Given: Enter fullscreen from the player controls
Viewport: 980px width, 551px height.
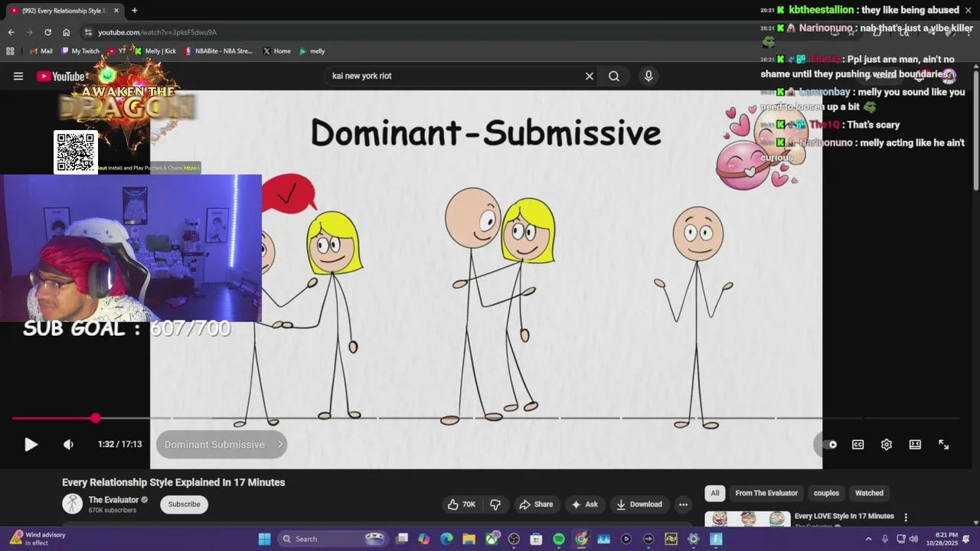Looking at the screenshot, I should click(x=944, y=445).
